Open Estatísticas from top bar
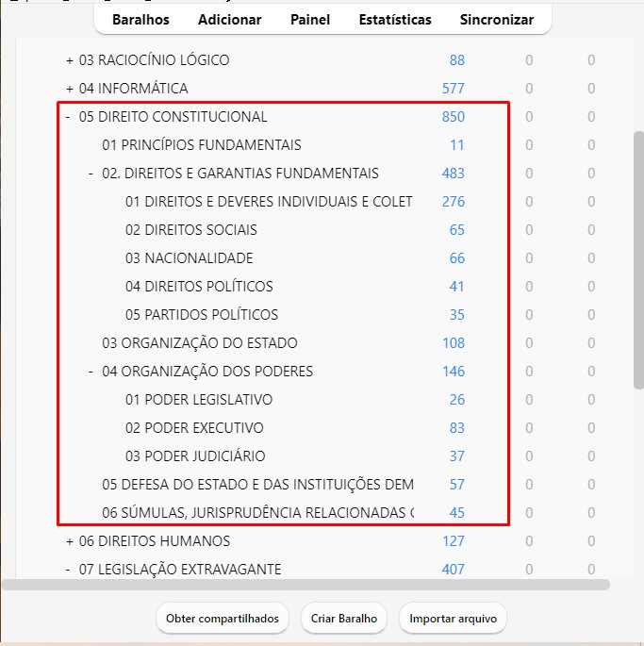Screen dimensions: 644x646 pos(395,19)
